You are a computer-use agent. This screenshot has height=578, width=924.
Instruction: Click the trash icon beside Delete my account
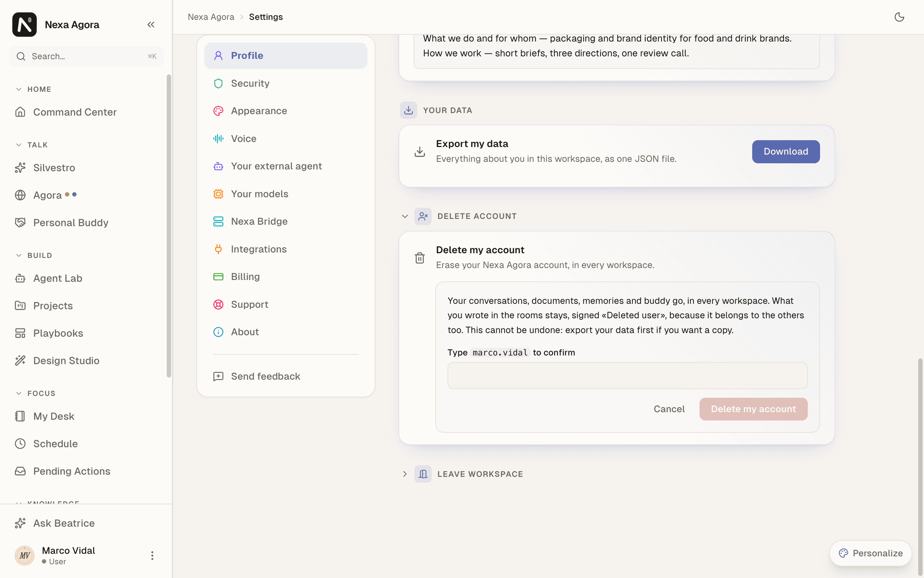(x=420, y=258)
